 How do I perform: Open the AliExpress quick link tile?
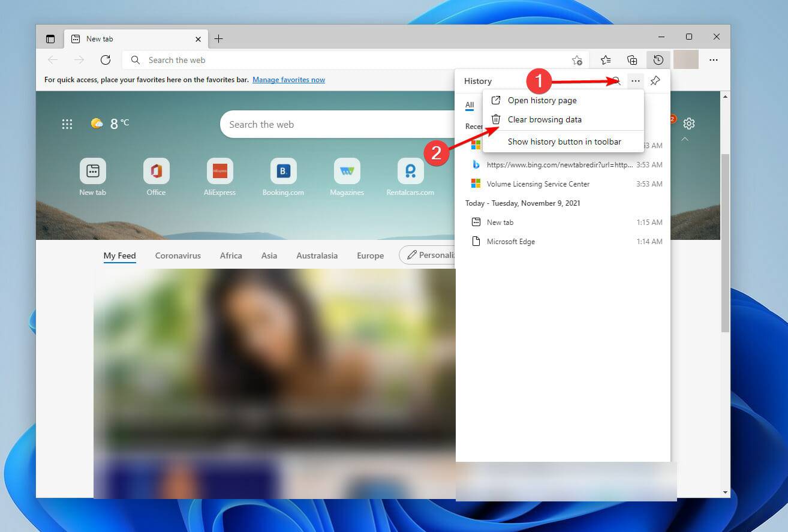pyautogui.click(x=219, y=177)
